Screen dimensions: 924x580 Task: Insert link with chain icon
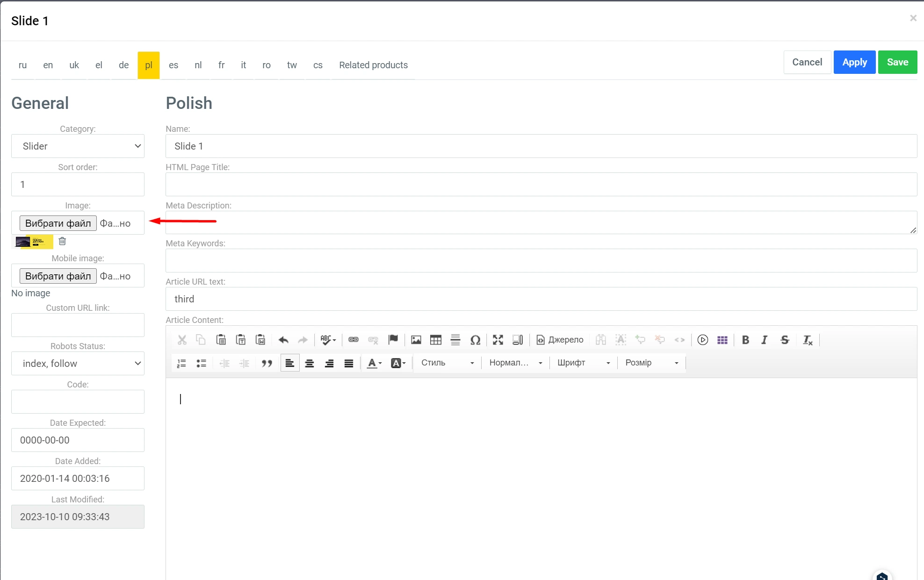point(353,340)
